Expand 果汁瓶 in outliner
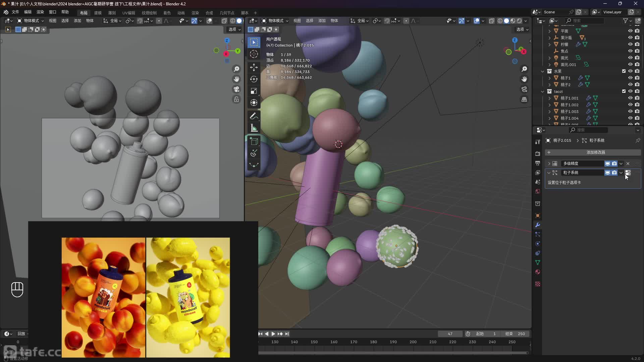This screenshot has width=644, height=362. tap(549, 38)
